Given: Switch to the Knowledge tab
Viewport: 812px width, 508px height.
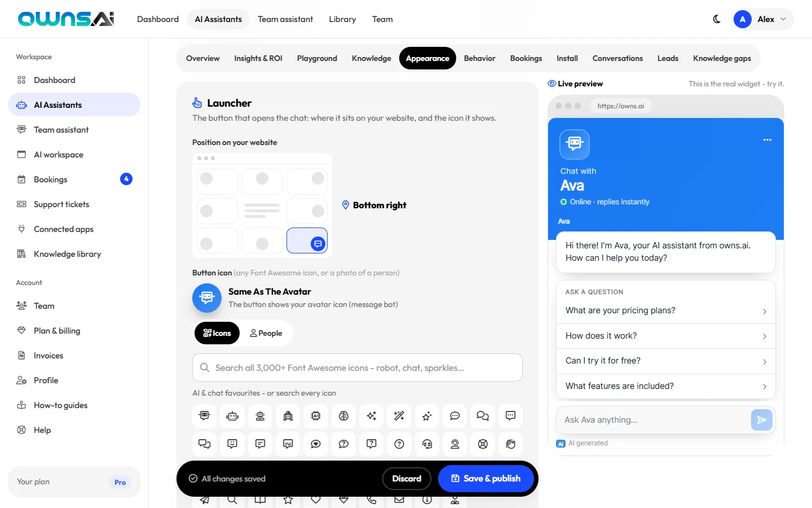Looking at the screenshot, I should [x=372, y=58].
